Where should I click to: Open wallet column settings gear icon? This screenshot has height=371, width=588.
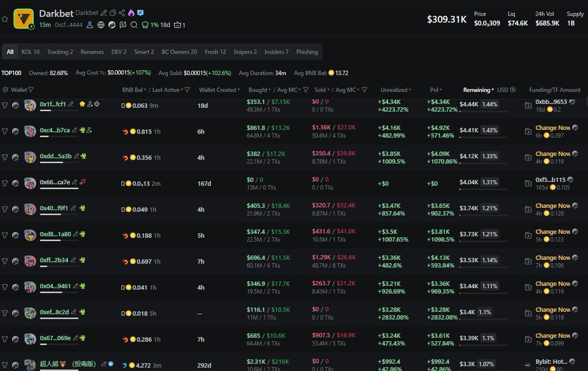tap(5, 90)
